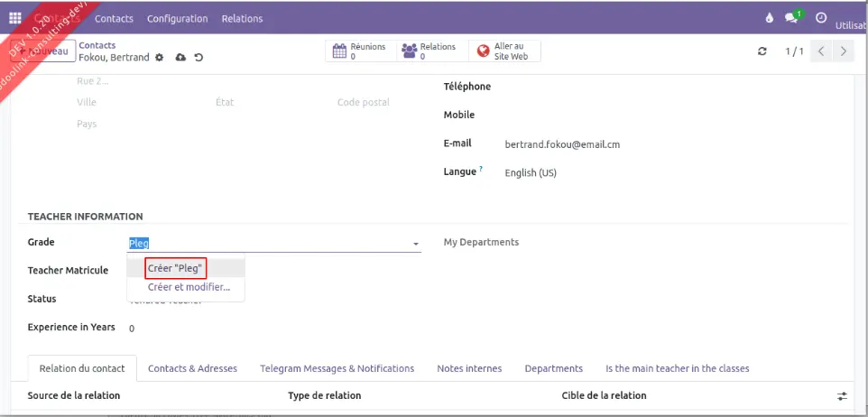This screenshot has height=417, width=868.
Task: Click the refresh icon near the pager
Action: click(x=762, y=51)
